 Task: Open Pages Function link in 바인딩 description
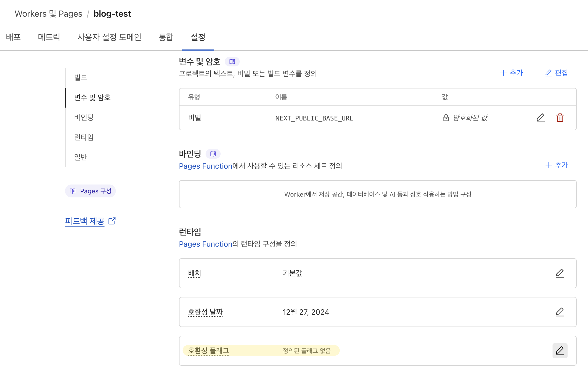[x=206, y=166]
